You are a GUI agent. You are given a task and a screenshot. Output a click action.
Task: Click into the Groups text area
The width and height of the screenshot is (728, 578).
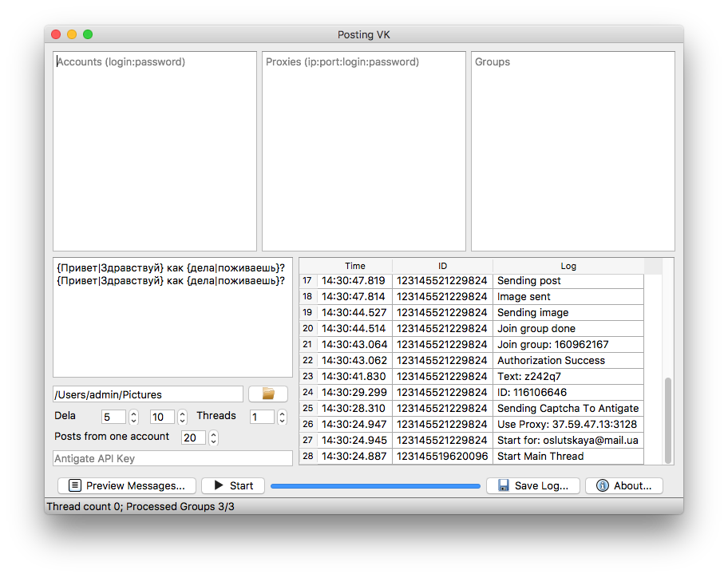coord(573,151)
